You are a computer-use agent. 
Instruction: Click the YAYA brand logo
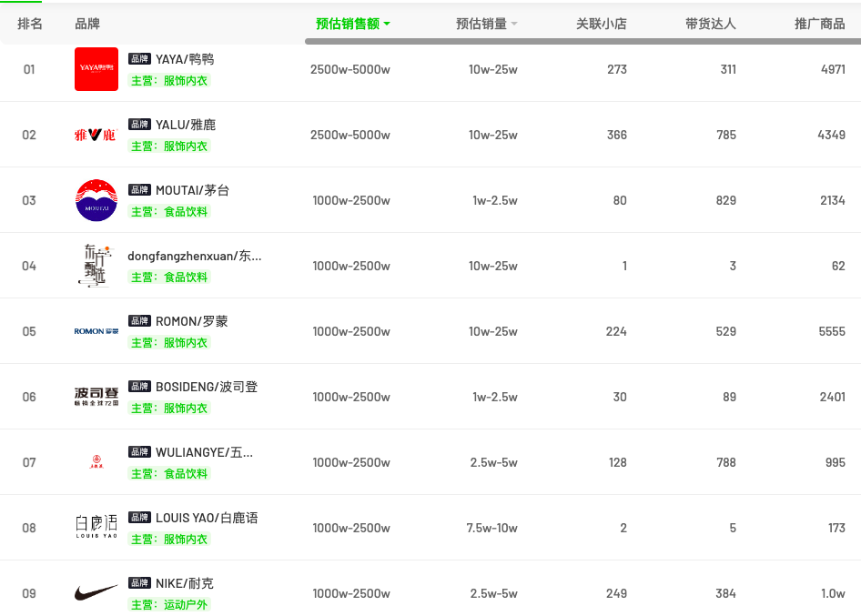(x=96, y=69)
